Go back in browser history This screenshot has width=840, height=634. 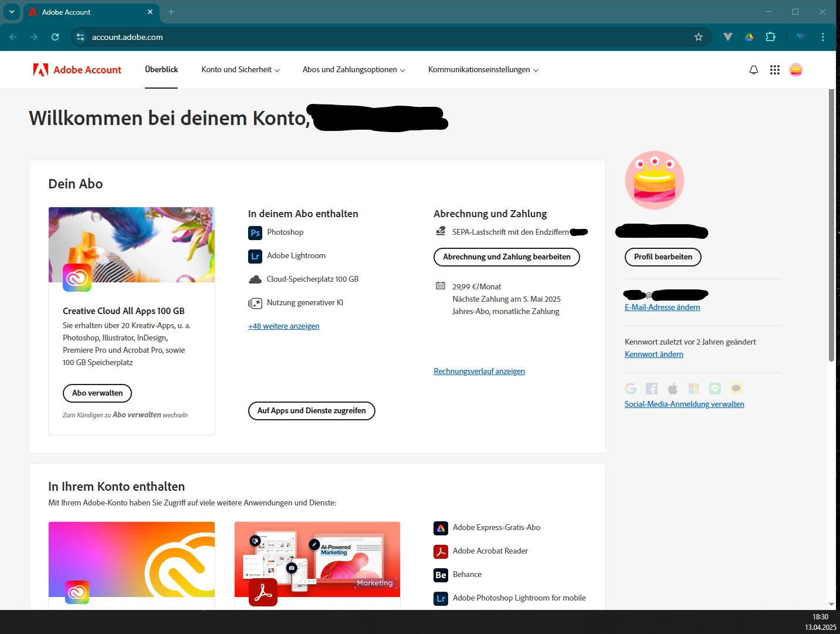pos(13,37)
